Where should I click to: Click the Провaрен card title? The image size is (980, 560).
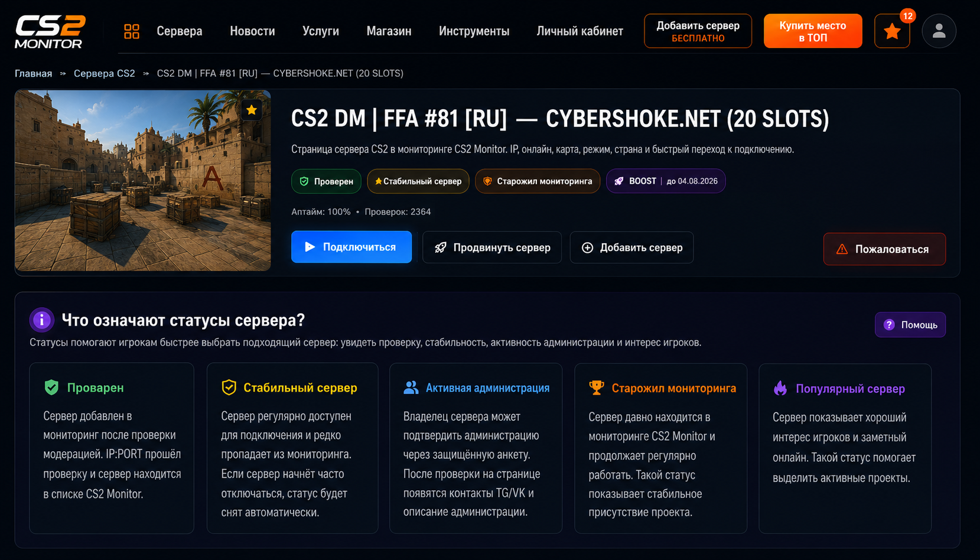point(95,388)
